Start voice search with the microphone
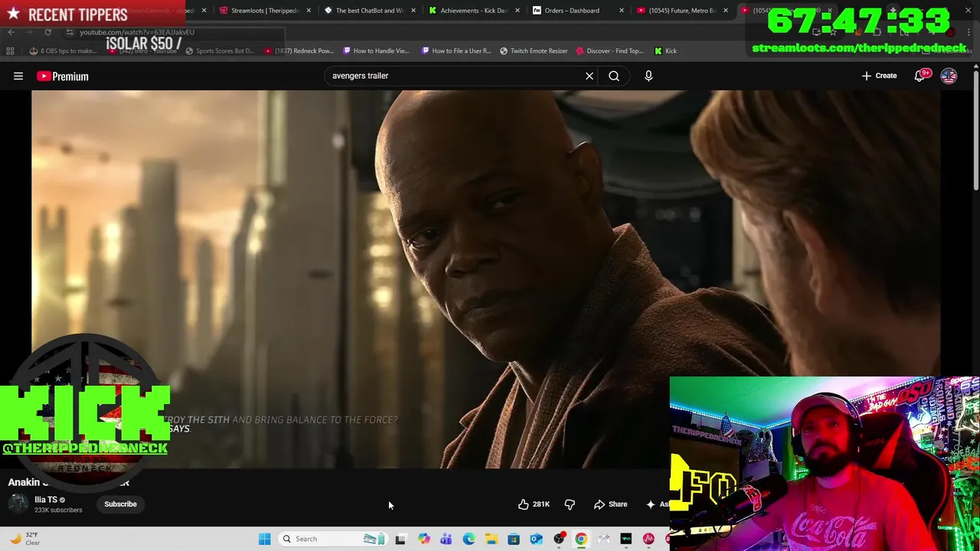Screen dimensions: 980x551 pyautogui.click(x=648, y=76)
